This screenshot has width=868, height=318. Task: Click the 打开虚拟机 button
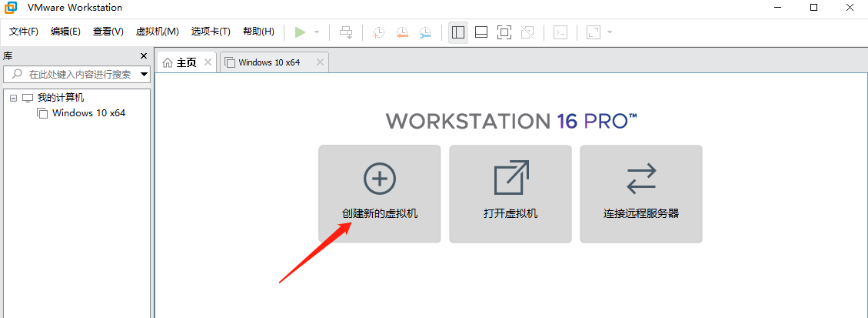pos(510,194)
